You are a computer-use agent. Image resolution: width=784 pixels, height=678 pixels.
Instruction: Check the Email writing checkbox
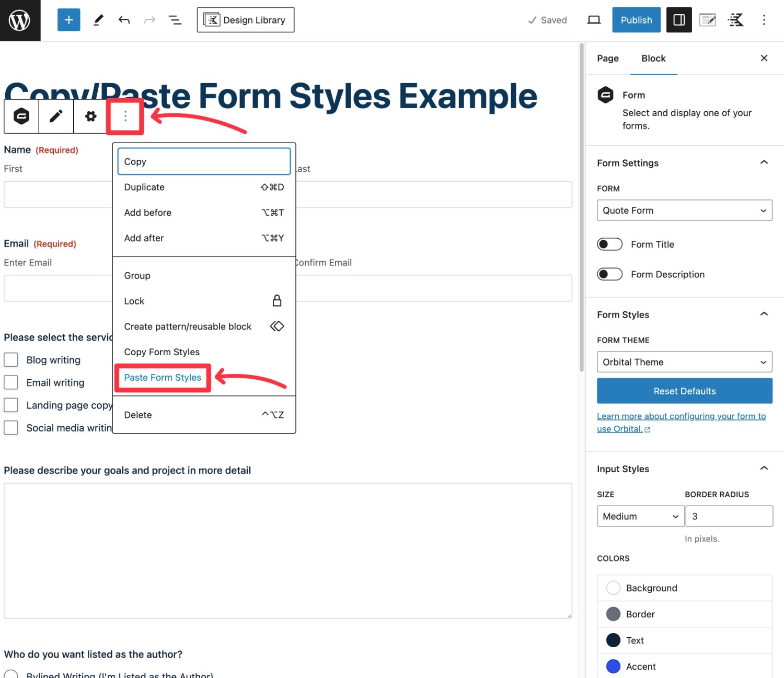11,382
